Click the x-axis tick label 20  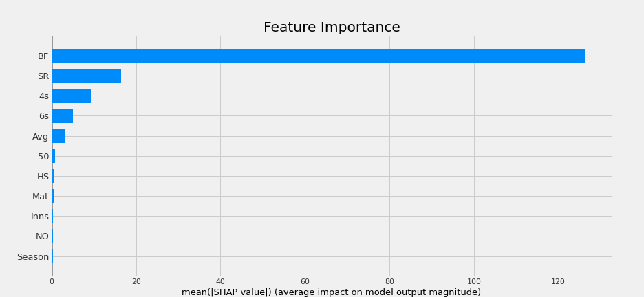tap(136, 281)
